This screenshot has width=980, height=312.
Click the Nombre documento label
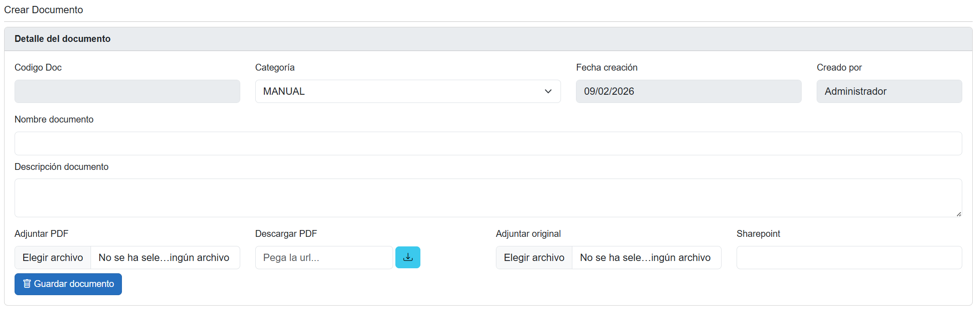click(54, 119)
